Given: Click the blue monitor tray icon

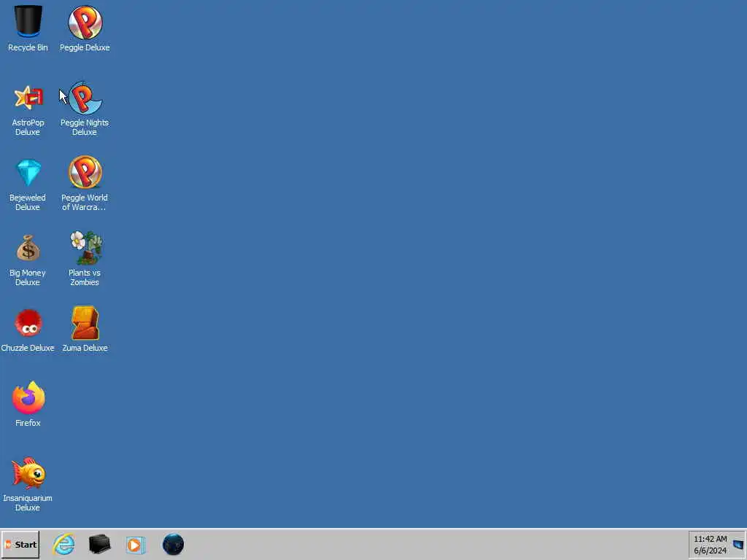Looking at the screenshot, I should [x=738, y=544].
